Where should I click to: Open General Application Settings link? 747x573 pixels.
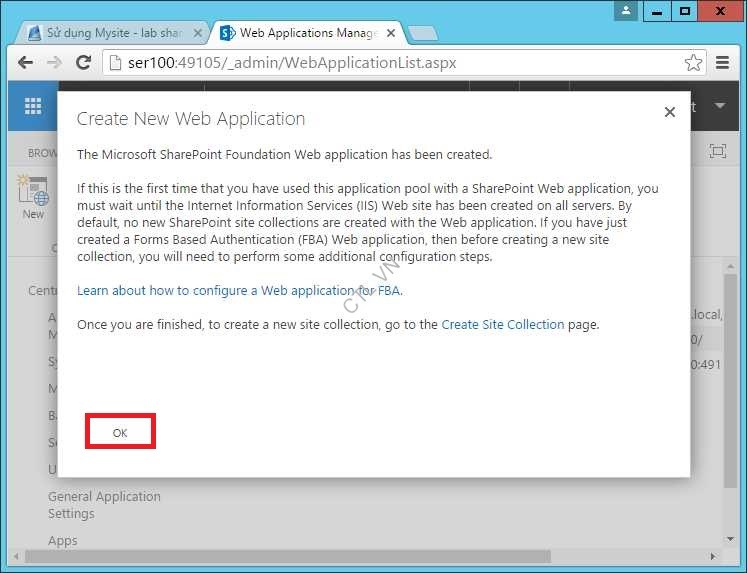point(104,505)
